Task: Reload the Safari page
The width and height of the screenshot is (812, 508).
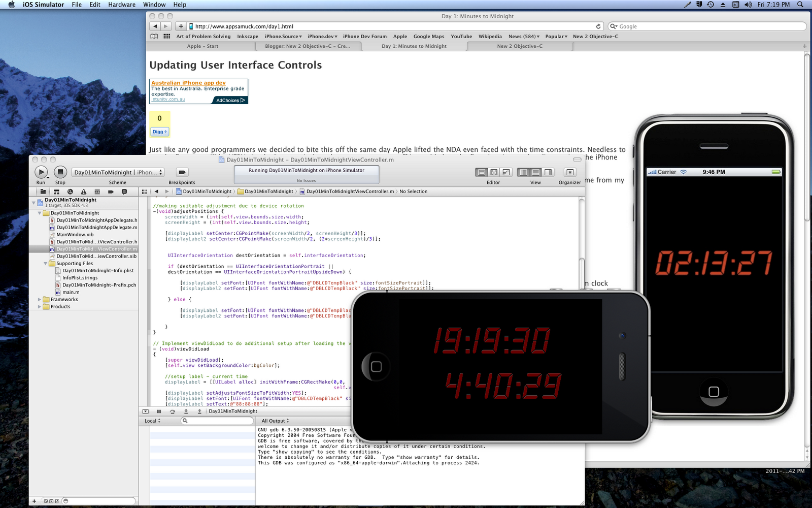Action: click(x=598, y=26)
